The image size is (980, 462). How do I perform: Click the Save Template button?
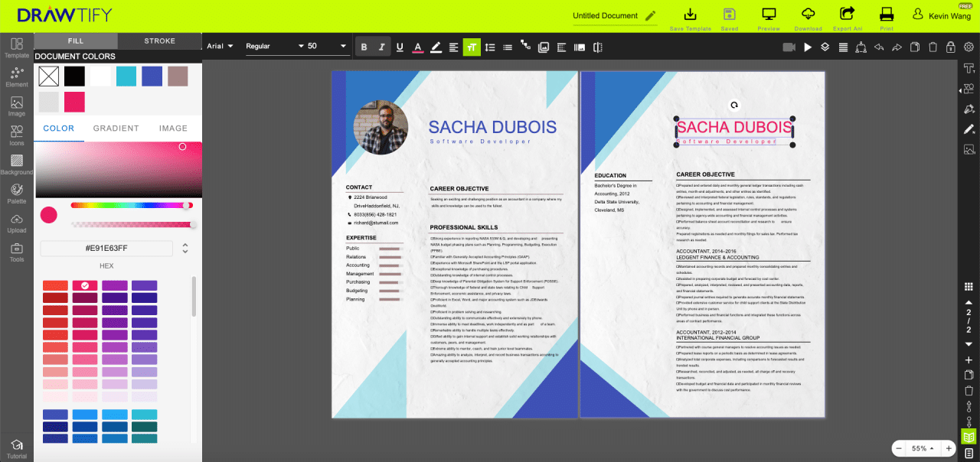(690, 15)
